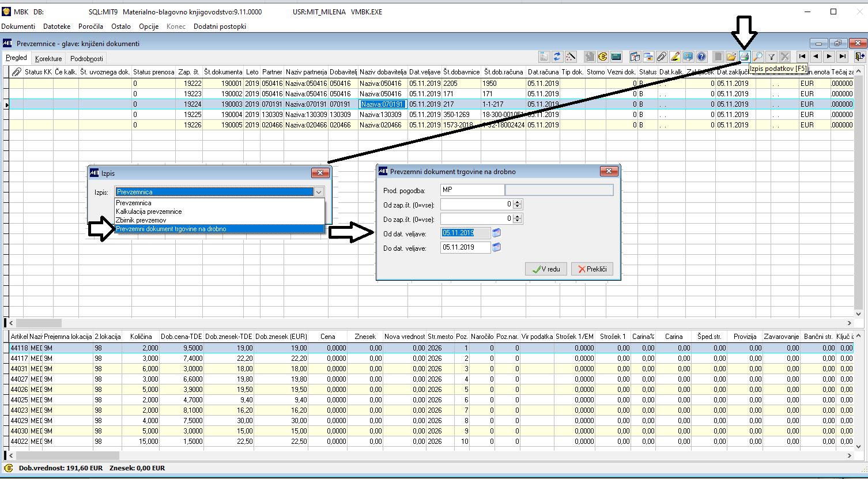Viewport: 868px width, 479px height.
Task: Go to next record navigation arrow
Action: (829, 56)
